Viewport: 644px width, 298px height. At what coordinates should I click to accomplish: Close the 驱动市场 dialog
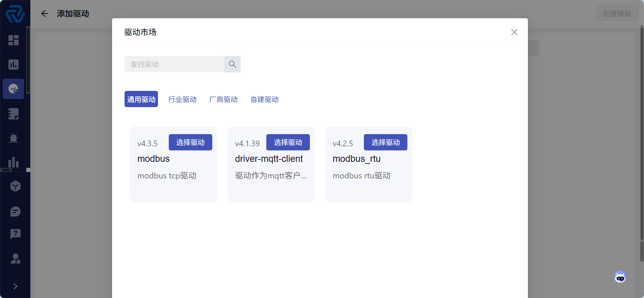(514, 32)
